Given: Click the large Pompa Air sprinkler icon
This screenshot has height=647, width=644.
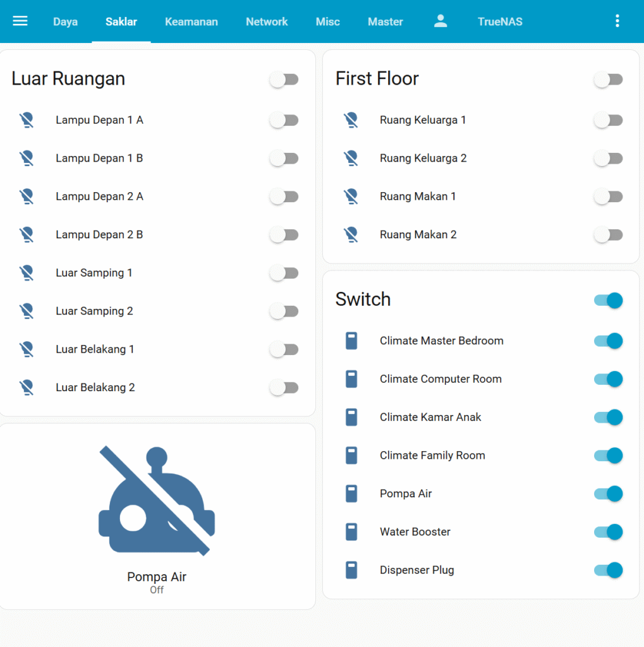Looking at the screenshot, I should pyautogui.click(x=157, y=501).
